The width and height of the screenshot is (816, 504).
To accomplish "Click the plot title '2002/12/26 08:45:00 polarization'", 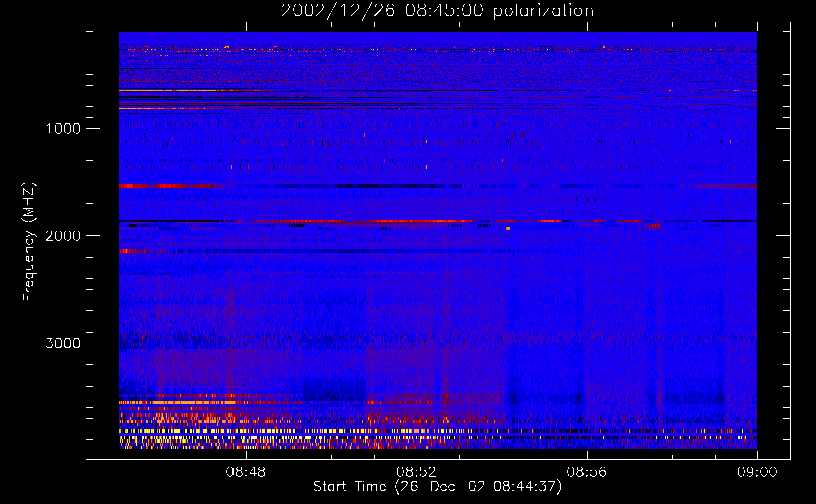I will point(437,10).
